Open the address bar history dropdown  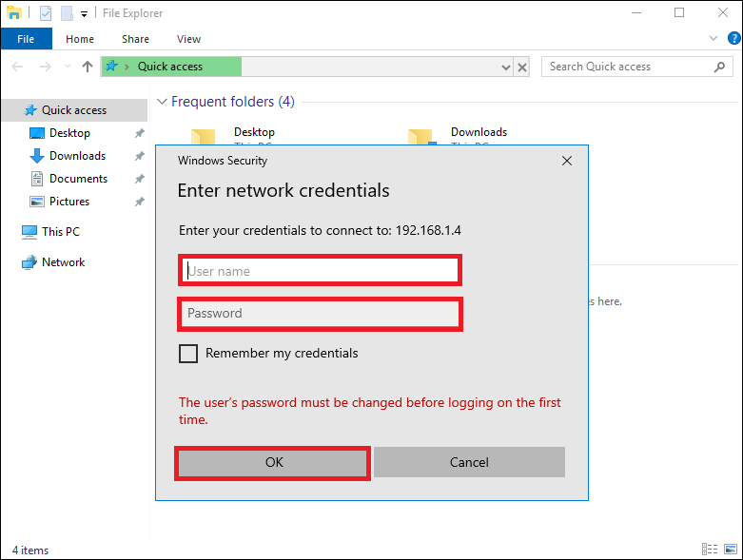[x=506, y=68]
